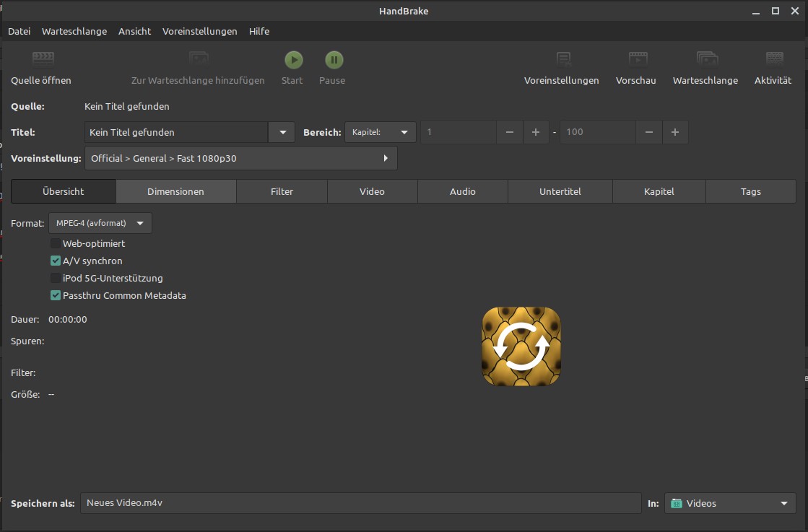Click the folder icon next to Videos
808x532 pixels.
[x=677, y=503]
